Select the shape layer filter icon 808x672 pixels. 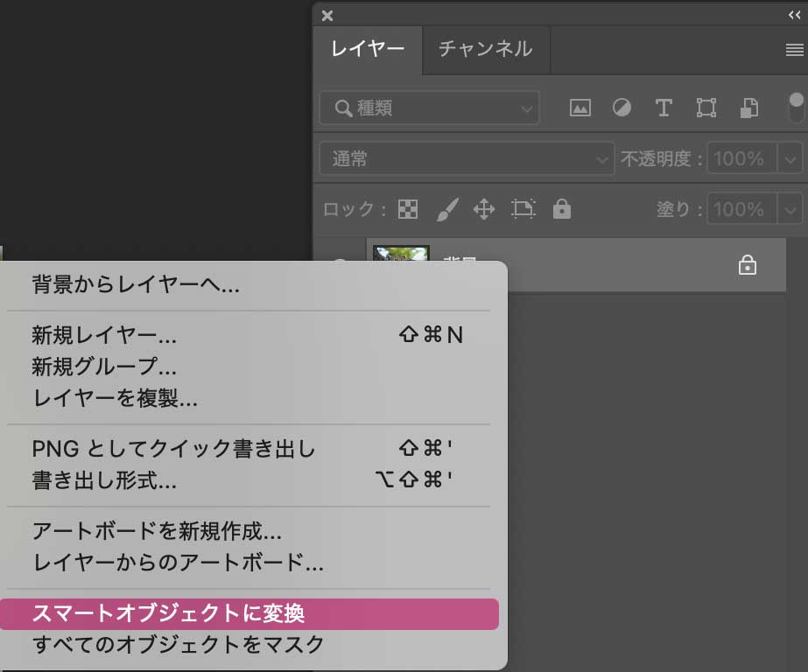[x=706, y=108]
